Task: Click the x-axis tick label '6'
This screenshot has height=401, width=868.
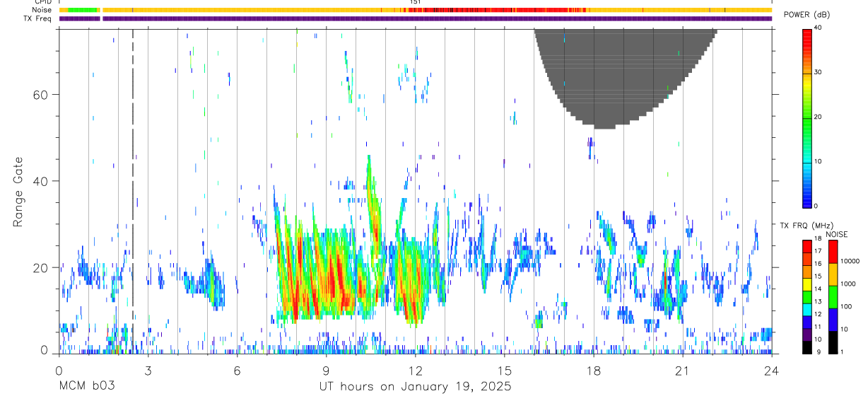Action: pyautogui.click(x=237, y=370)
